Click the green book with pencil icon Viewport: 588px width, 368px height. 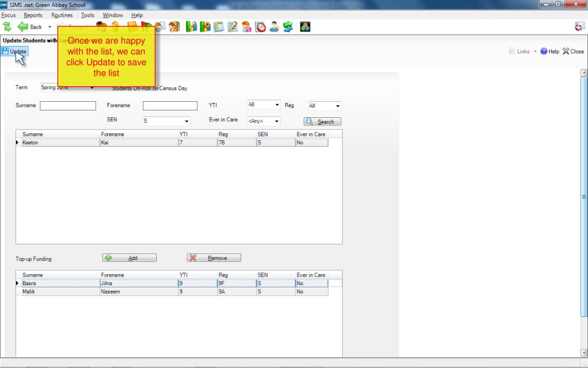click(191, 26)
